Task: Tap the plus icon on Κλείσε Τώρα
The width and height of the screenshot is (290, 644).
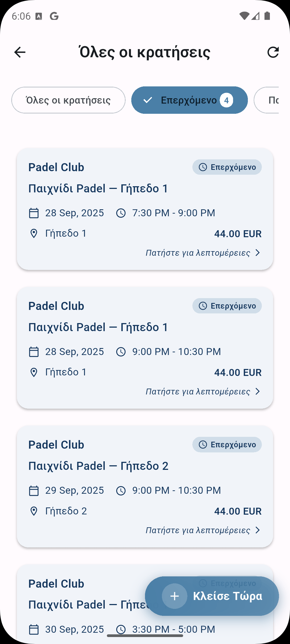Action: pos(175,596)
